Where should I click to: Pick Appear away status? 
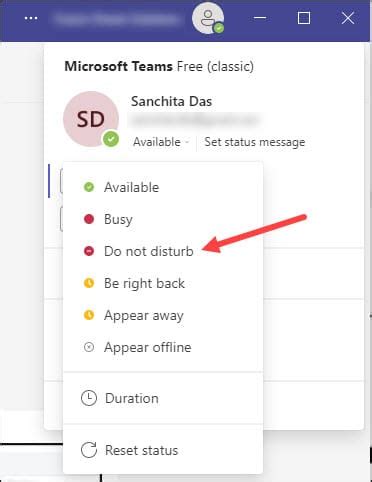163,315
